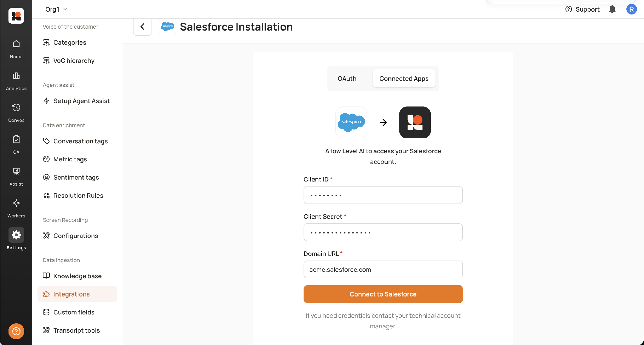
Task: Open the Assist section
Action: (x=16, y=177)
